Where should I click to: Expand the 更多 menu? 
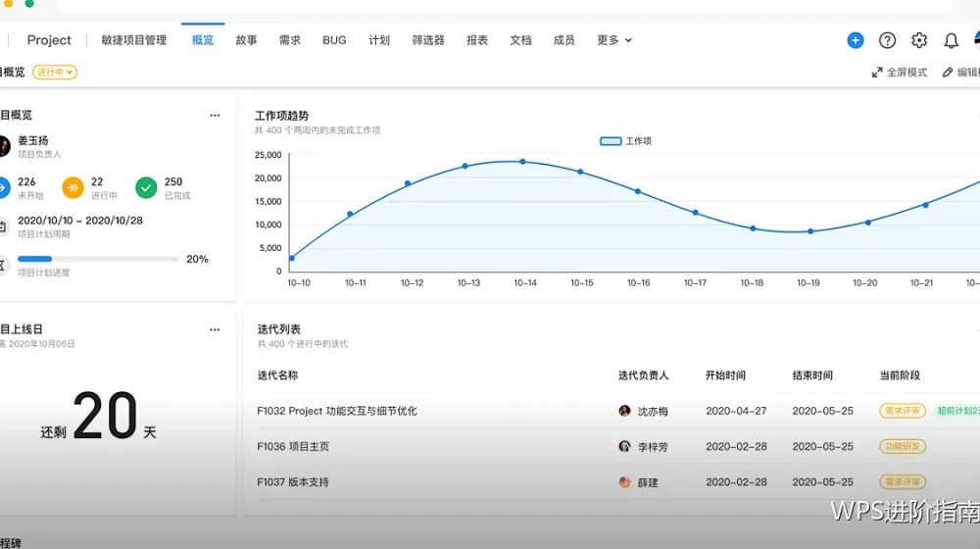pos(614,40)
